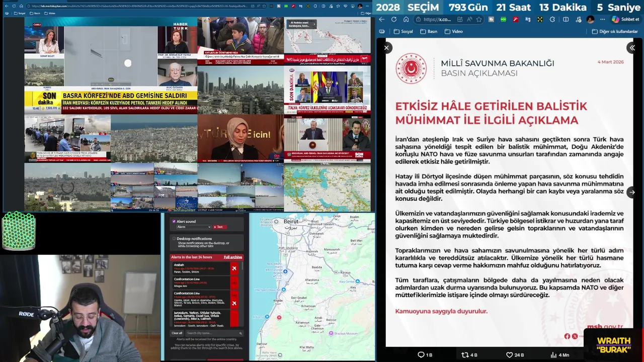Open the red extension icon in right browser

pyautogui.click(x=516, y=20)
